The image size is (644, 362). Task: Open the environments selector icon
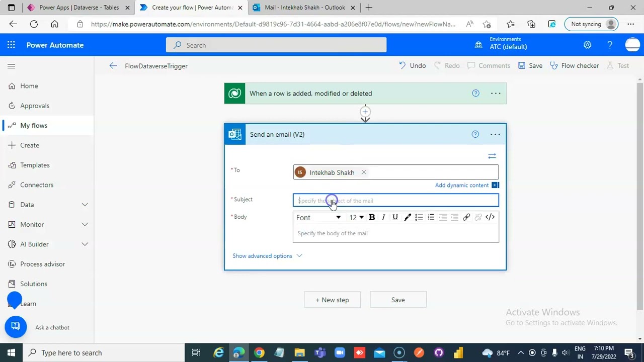pos(478,45)
